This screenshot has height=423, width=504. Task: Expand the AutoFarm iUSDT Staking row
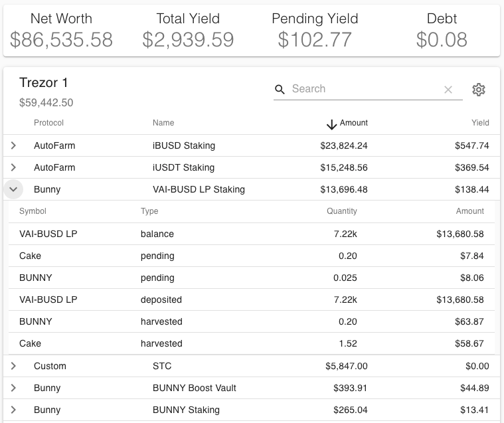(13, 167)
